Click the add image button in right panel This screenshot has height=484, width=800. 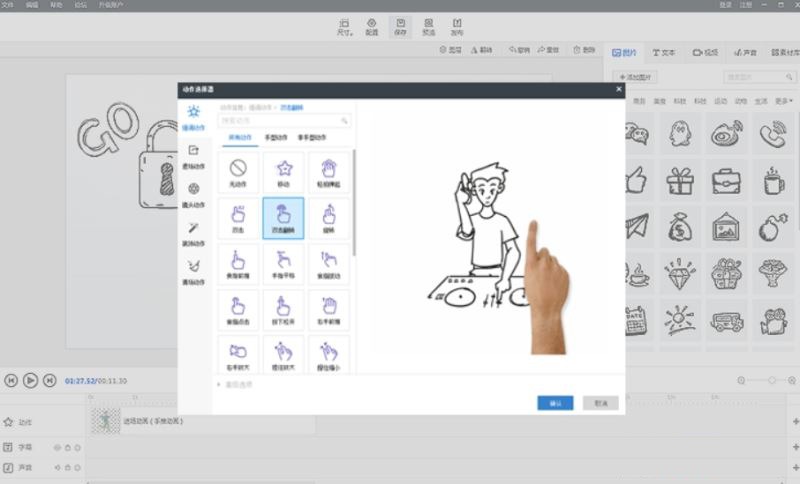[635, 77]
